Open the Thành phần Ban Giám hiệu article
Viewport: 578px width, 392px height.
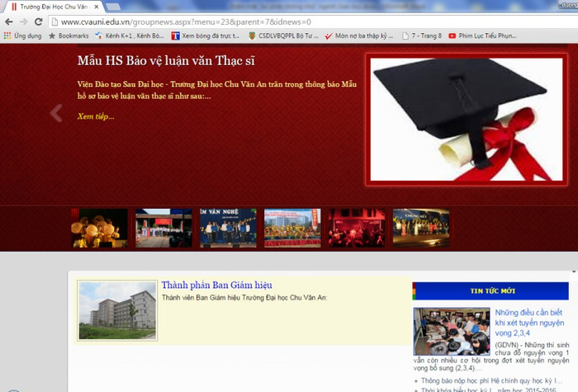(x=216, y=286)
